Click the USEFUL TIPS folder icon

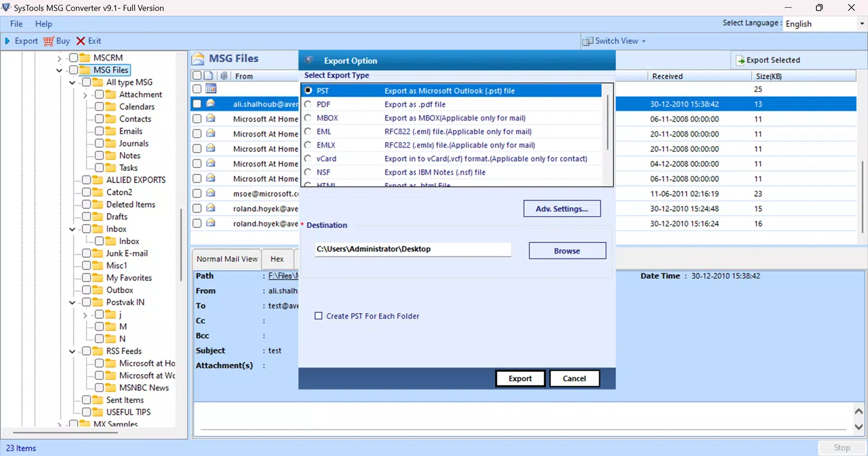pos(98,412)
